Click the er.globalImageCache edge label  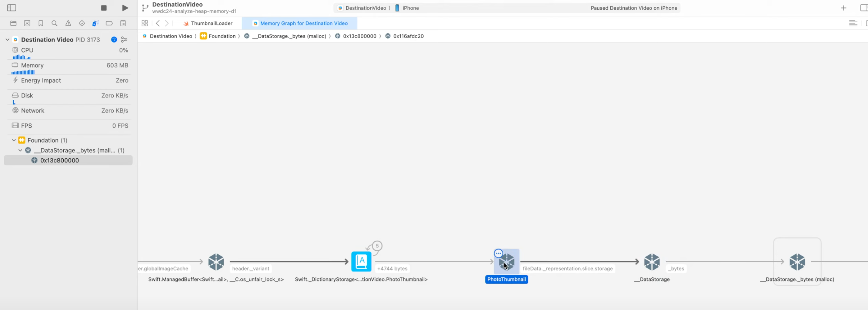click(x=163, y=268)
